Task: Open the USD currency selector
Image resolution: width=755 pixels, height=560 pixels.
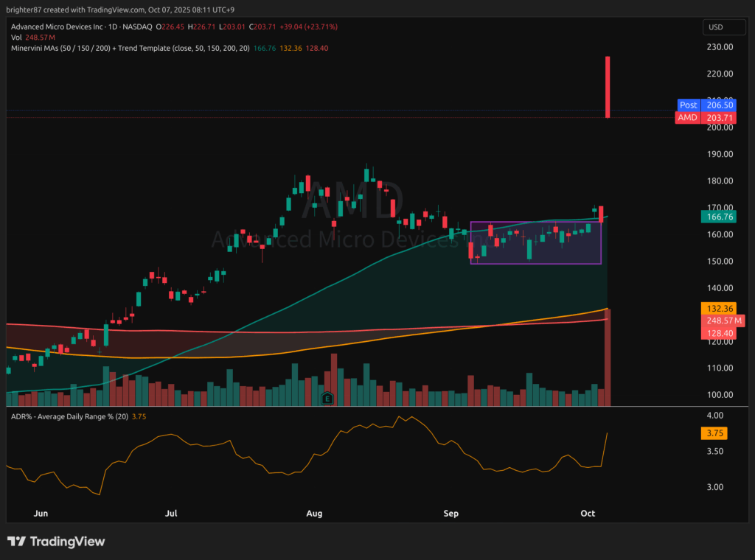Action: tap(715, 27)
